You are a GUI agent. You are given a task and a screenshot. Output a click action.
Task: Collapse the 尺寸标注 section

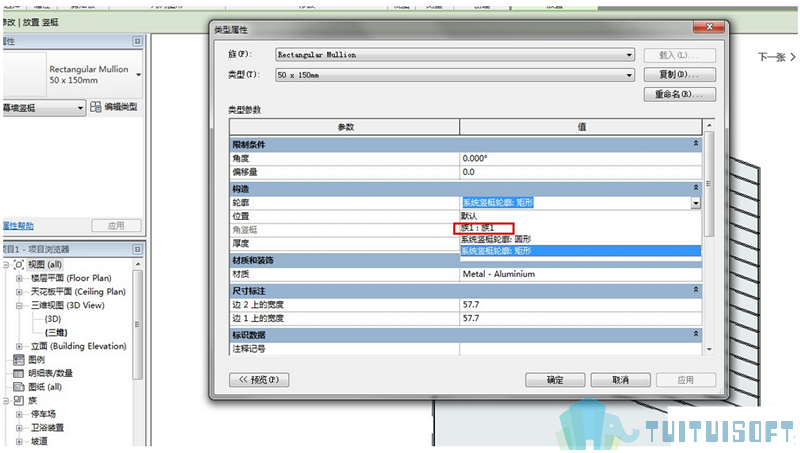pos(695,290)
